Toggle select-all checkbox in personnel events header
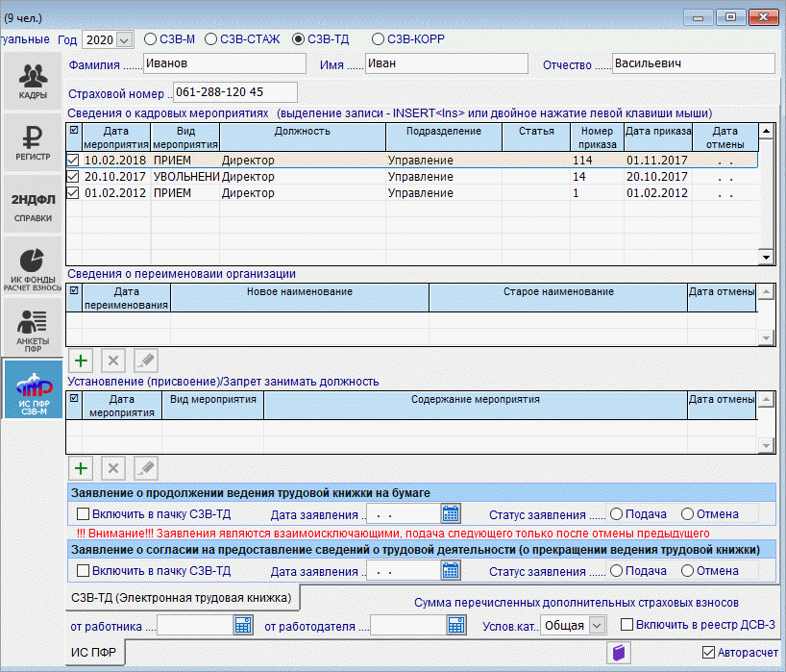Image resolution: width=786 pixels, height=672 pixels. [74, 130]
